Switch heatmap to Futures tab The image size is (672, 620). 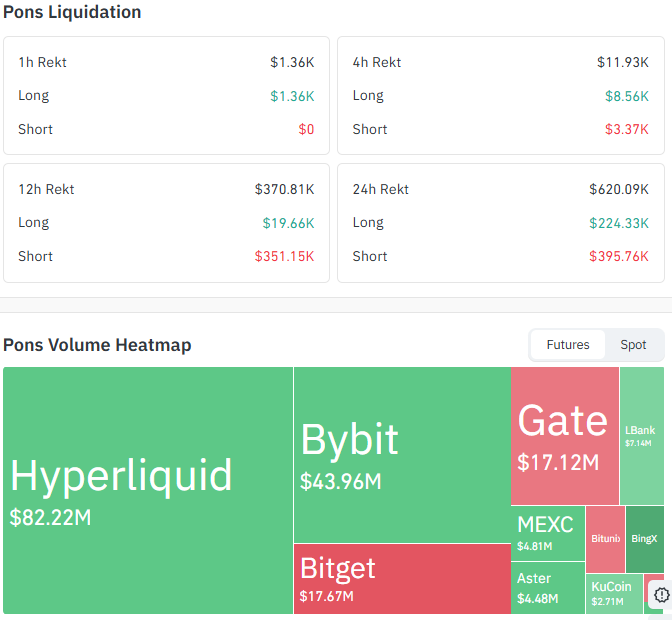click(x=568, y=344)
